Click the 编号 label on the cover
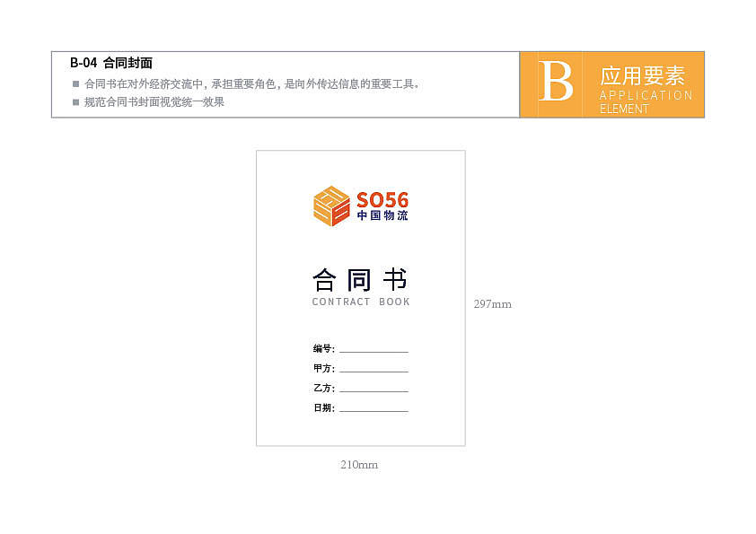 pos(323,348)
